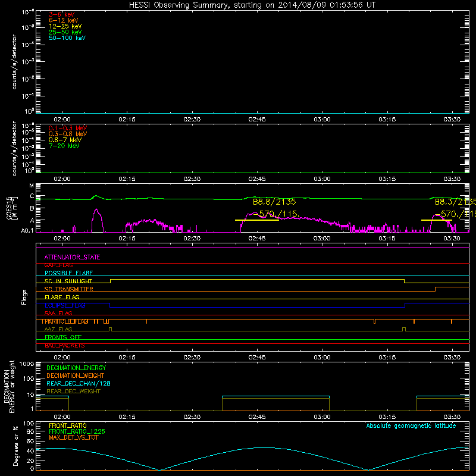Click the HESSI Observing Summary plot title
Viewport: 476px width, 476px height.
coord(252,5)
